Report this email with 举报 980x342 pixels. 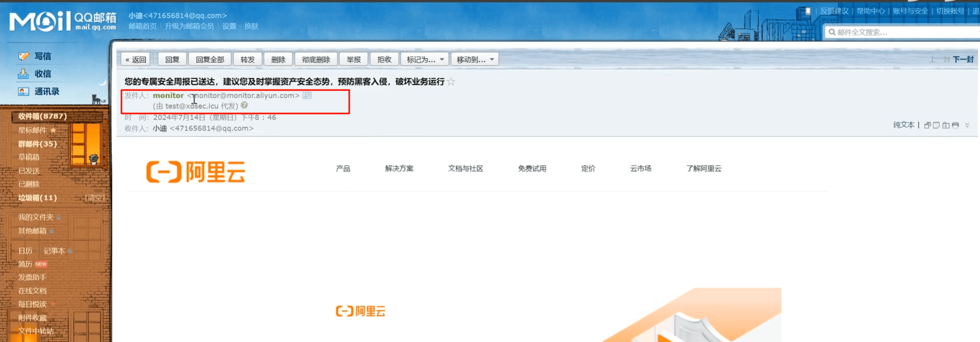[x=354, y=59]
